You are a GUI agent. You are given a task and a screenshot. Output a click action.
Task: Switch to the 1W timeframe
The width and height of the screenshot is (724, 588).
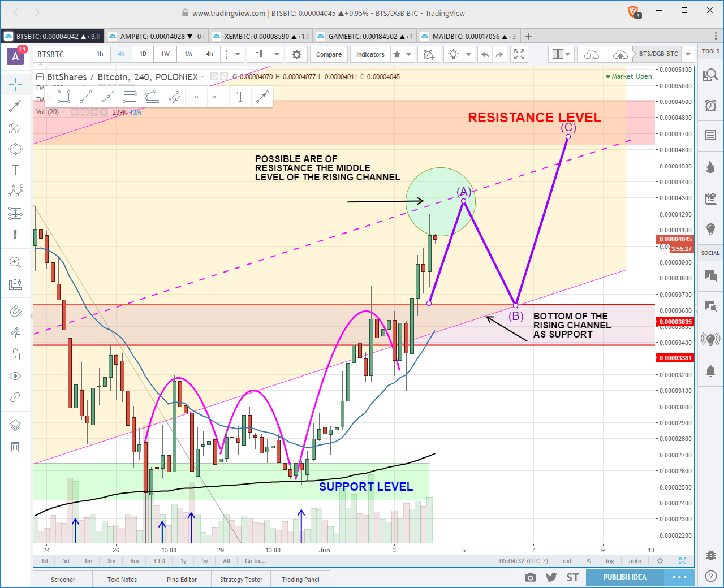165,54
